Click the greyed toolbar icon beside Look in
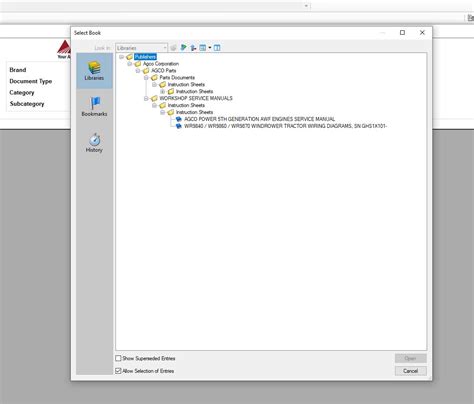 click(x=173, y=48)
